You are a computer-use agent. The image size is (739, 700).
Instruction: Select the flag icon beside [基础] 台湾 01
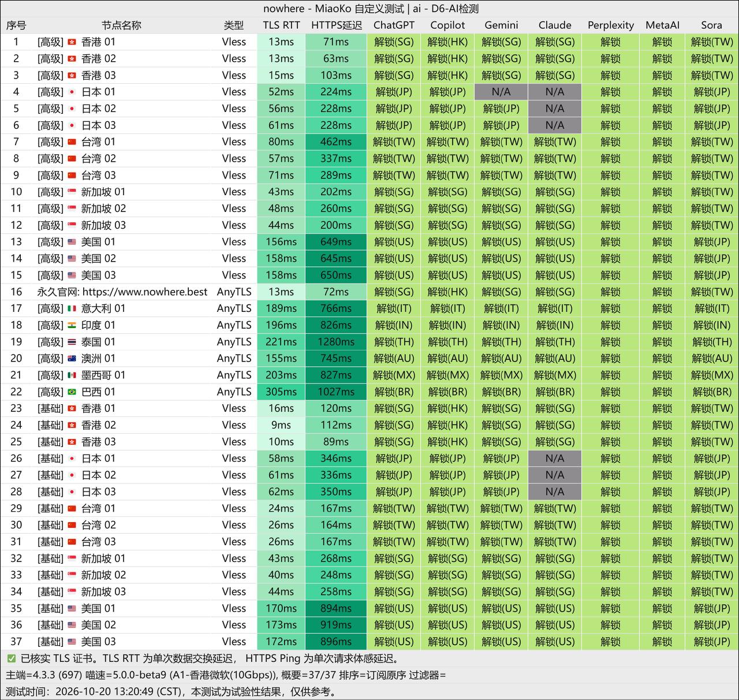tap(72, 509)
